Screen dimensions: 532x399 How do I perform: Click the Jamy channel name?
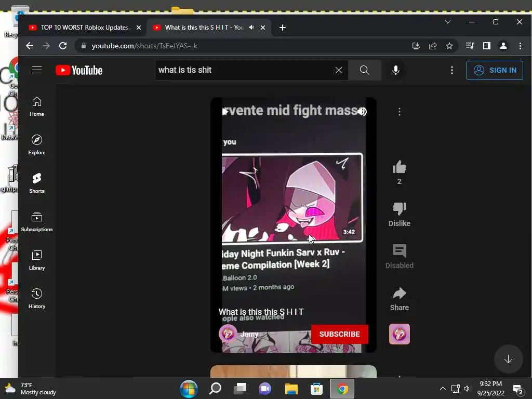click(x=249, y=334)
